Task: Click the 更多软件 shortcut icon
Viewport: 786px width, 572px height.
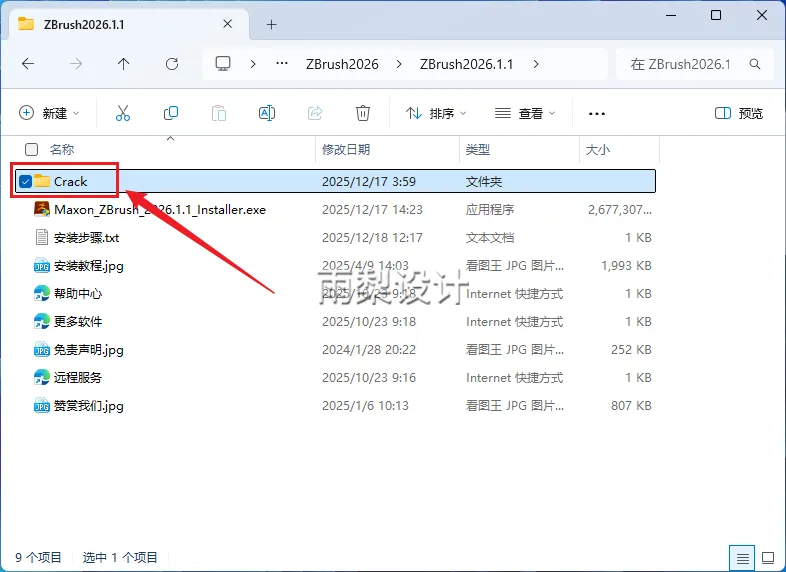Action: [x=42, y=321]
